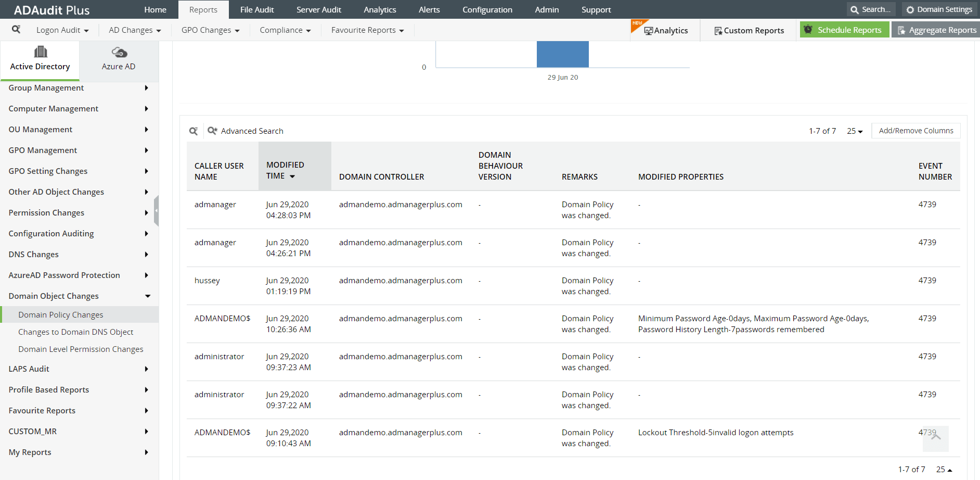Open the GPO Changes dropdown
Viewport: 980px width, 480px height.
click(x=211, y=30)
